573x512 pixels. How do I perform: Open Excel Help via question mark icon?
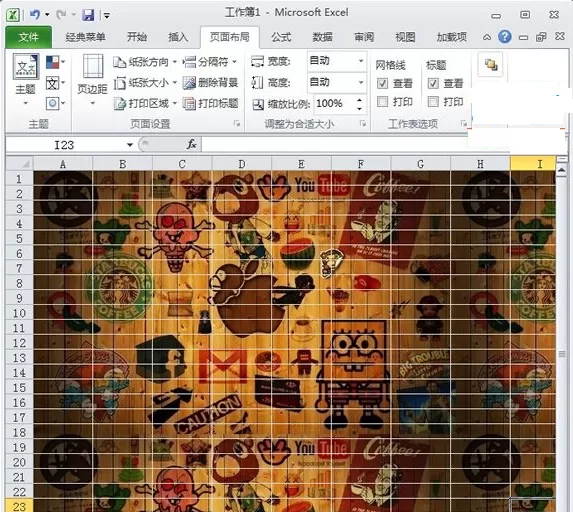(505, 37)
